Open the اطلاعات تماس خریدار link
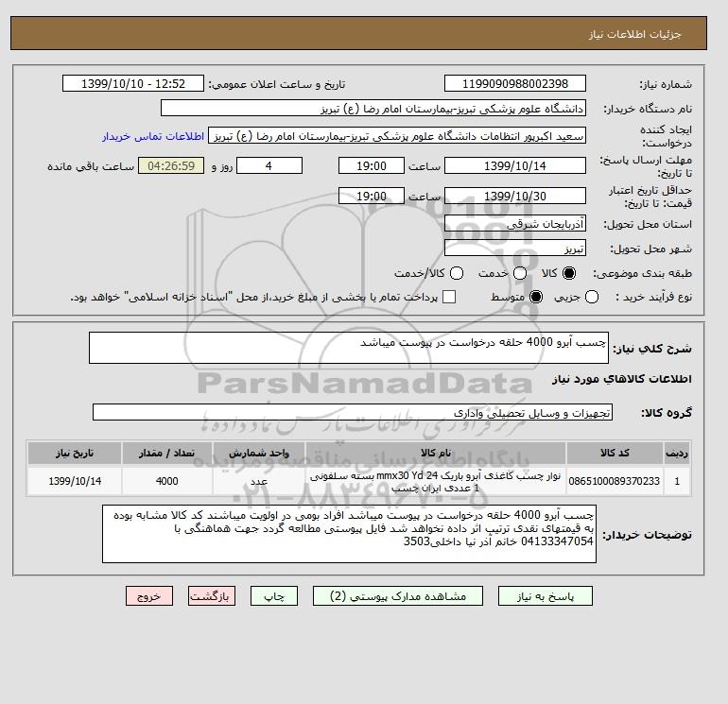 pos(153,136)
